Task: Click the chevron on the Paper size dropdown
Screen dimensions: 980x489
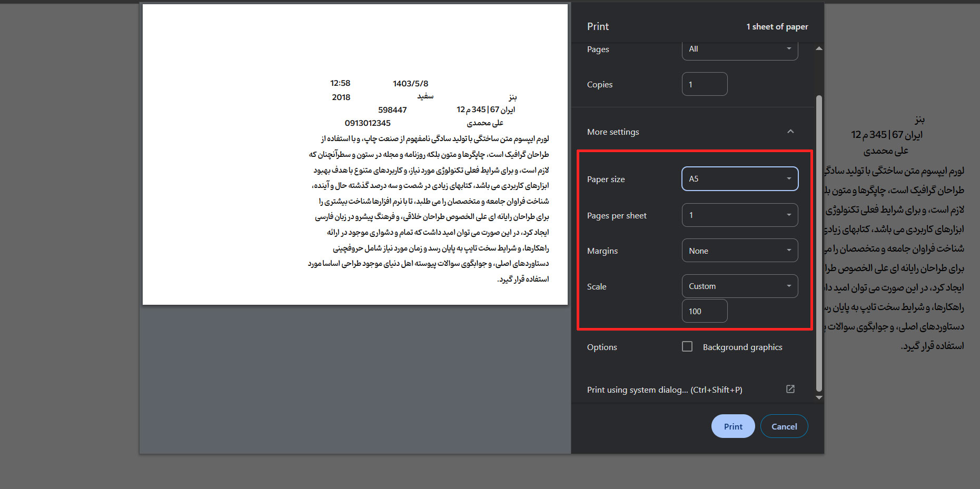Action: point(788,178)
